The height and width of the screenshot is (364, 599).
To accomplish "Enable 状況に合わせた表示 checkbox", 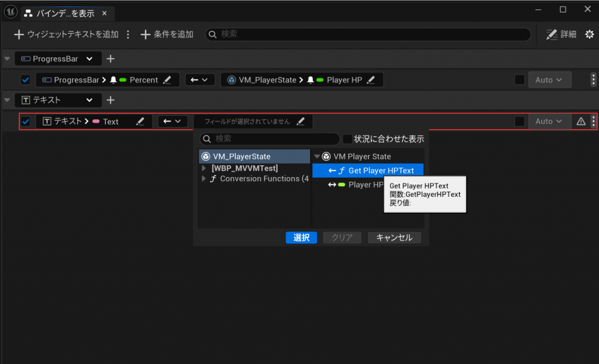I will point(347,139).
